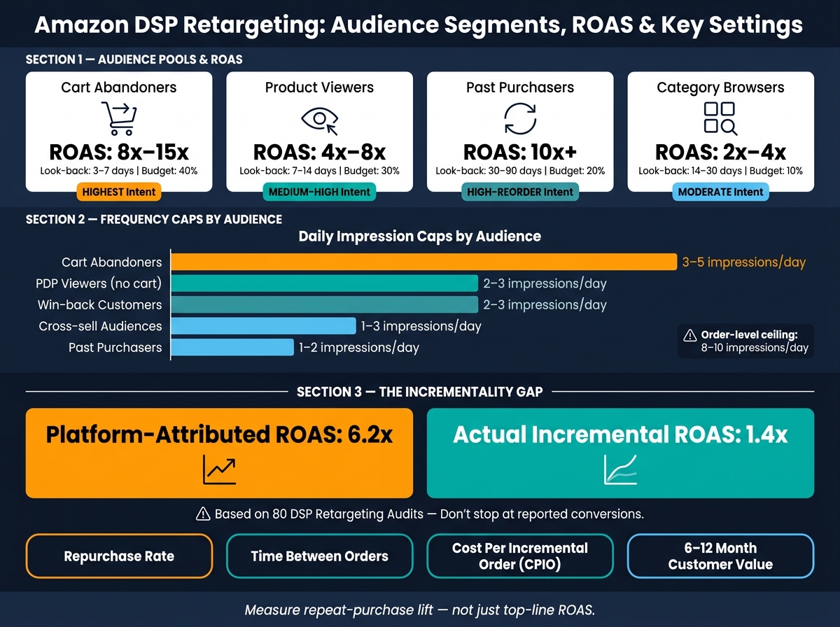Image resolution: width=840 pixels, height=627 pixels.
Task: Click the Section 1 Audience Pools & ROAS heading
Action: point(134,59)
